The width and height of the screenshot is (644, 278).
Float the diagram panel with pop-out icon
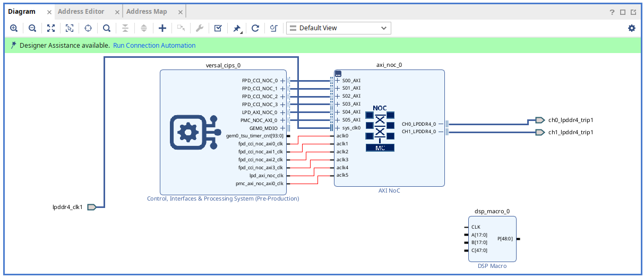tap(633, 12)
